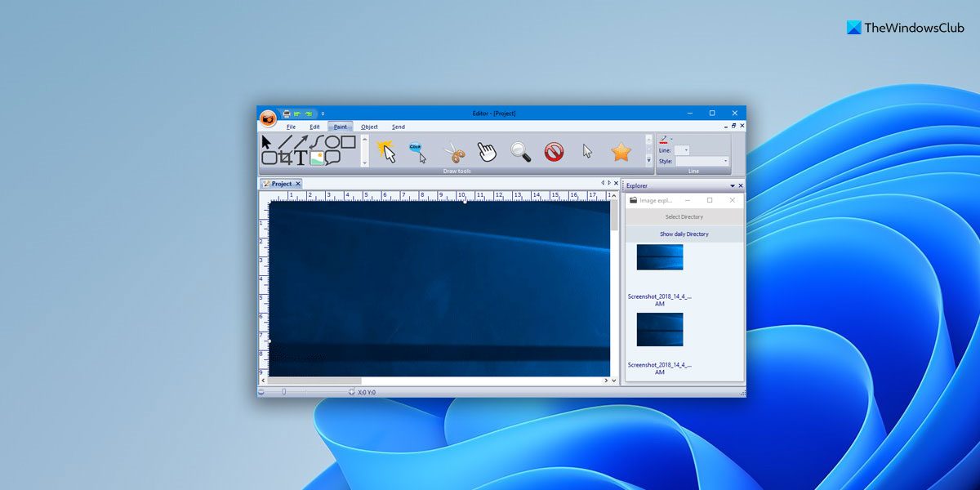The width and height of the screenshot is (980, 490).
Task: Click the first green arrow quick access icon
Action: click(297, 114)
